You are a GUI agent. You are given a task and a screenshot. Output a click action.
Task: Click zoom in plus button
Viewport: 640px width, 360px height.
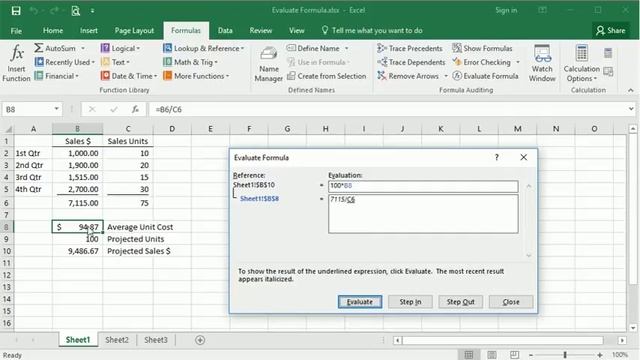(x=600, y=355)
